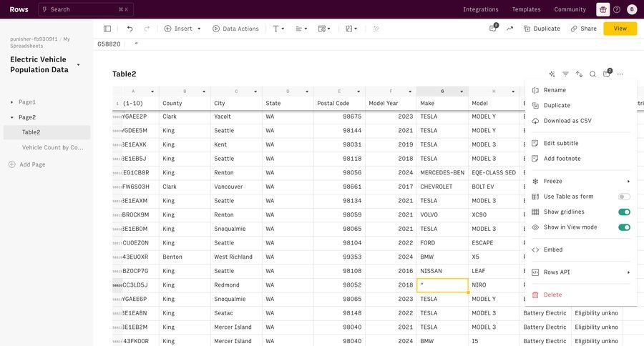Click the yellow View button
The width and height of the screenshot is (644, 346).
(x=620, y=29)
